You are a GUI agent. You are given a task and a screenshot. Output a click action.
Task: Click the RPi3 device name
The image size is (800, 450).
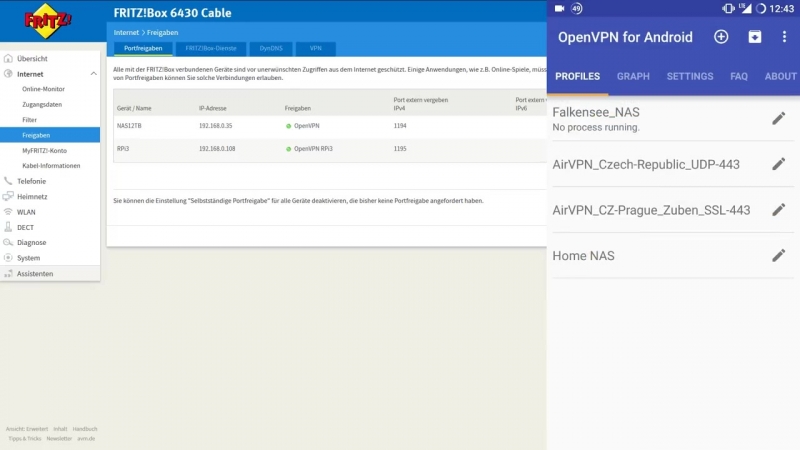point(123,148)
